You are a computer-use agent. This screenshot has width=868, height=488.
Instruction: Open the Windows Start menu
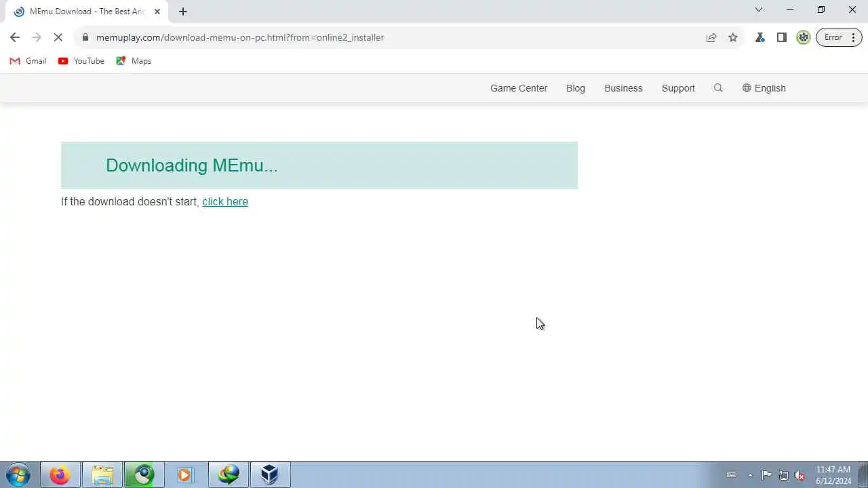point(18,474)
